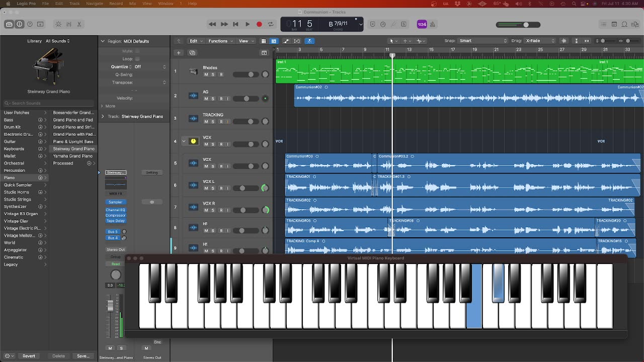Image resolution: width=644 pixels, height=362 pixels.
Task: Click the add track plus button
Action: click(178, 53)
